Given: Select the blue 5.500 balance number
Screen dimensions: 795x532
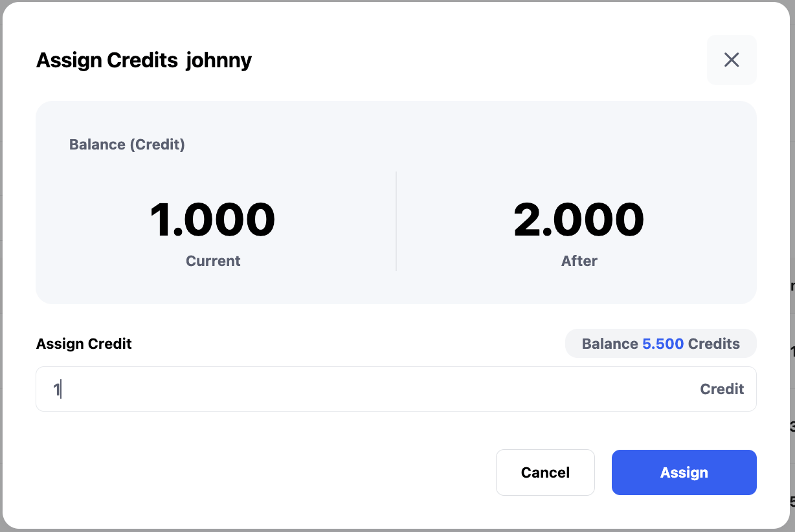Looking at the screenshot, I should point(663,344).
